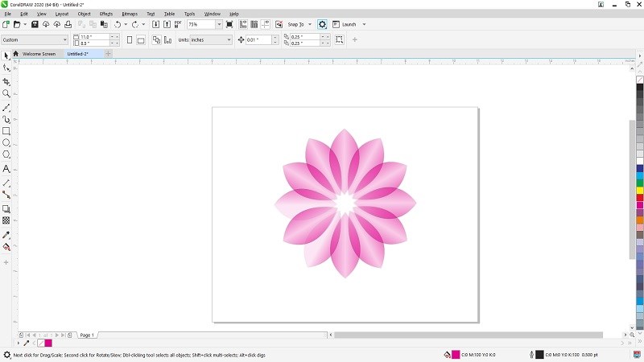Select the Polygon tool
This screenshot has width=644, height=362.
point(6,154)
